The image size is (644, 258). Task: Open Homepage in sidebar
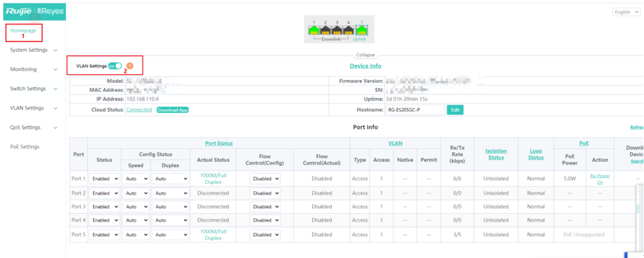(23, 30)
